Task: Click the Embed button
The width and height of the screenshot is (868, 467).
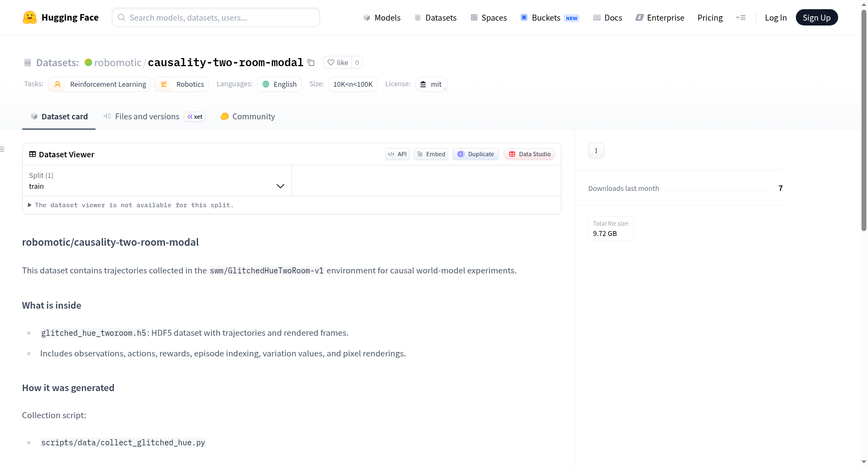Action: pyautogui.click(x=431, y=154)
